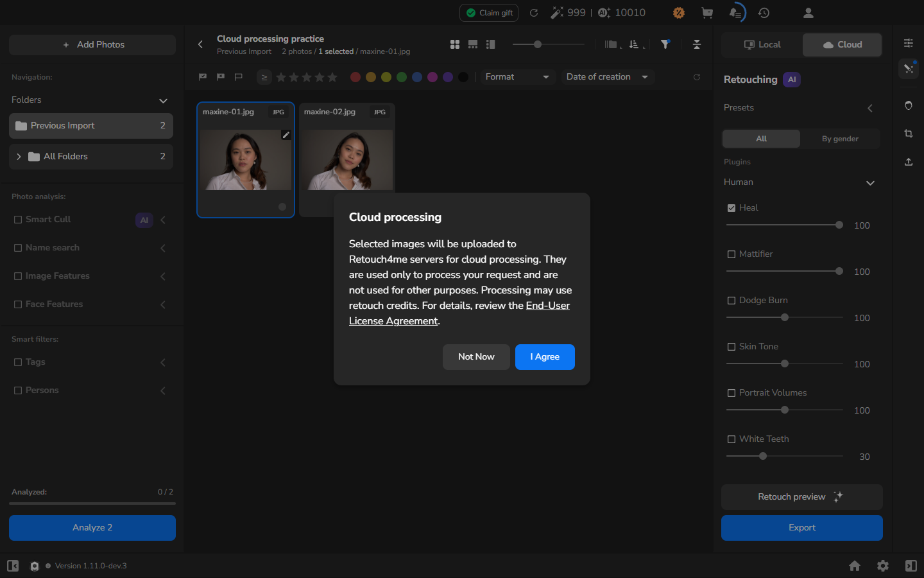Open the Date of creation dropdown

pyautogui.click(x=607, y=77)
